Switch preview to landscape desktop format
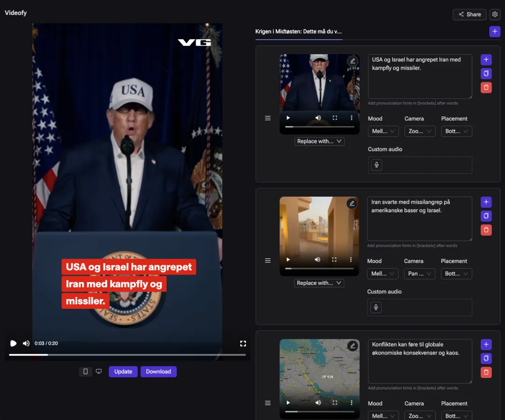Image resolution: width=505 pixels, height=420 pixels. (99, 371)
